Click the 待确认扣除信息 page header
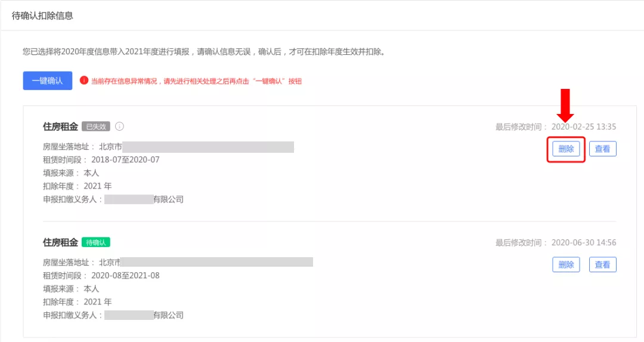The image size is (644, 342). 42,16
